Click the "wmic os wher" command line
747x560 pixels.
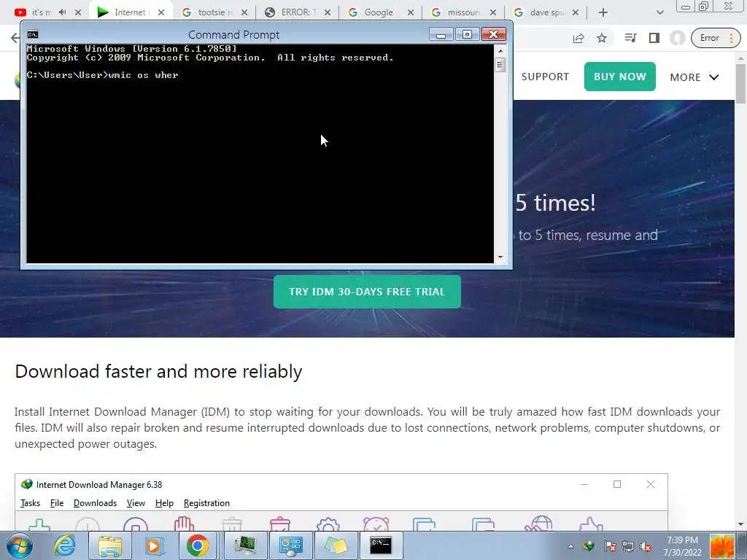102,75
